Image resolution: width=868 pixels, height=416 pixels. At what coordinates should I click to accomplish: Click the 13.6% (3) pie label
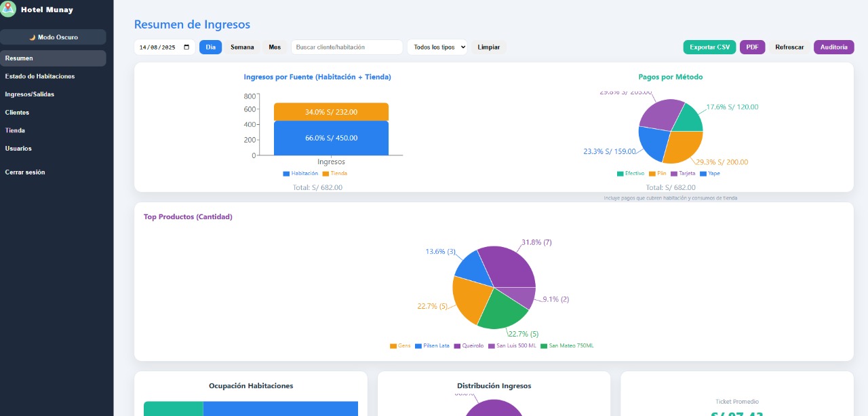(x=441, y=251)
